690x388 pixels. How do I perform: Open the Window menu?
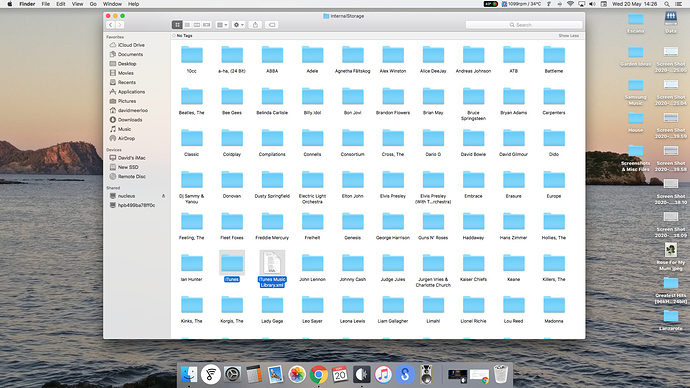(112, 4)
